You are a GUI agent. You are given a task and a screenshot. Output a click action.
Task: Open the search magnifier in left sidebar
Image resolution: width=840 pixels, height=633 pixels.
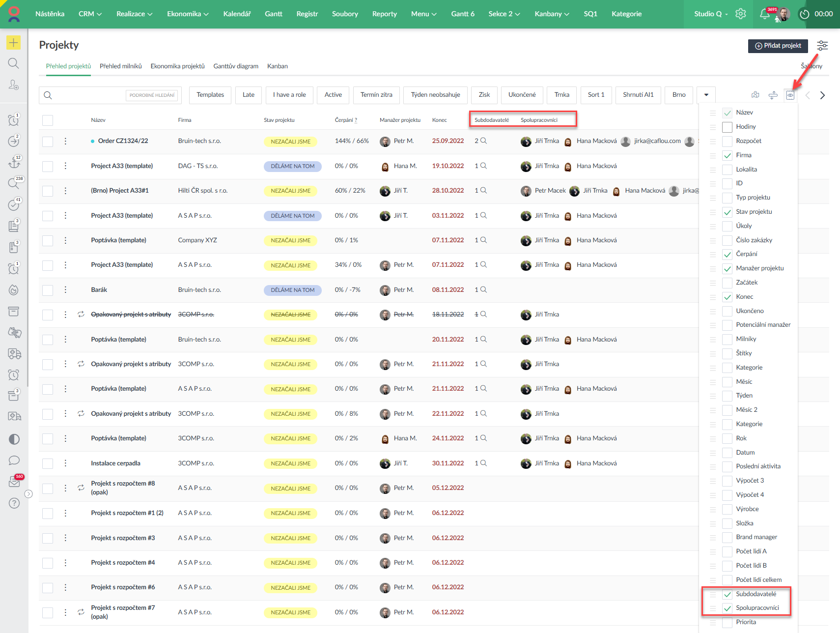click(x=13, y=63)
